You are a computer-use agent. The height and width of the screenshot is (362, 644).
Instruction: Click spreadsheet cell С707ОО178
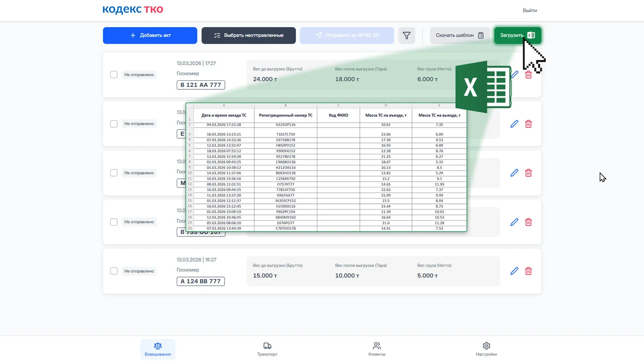click(286, 228)
